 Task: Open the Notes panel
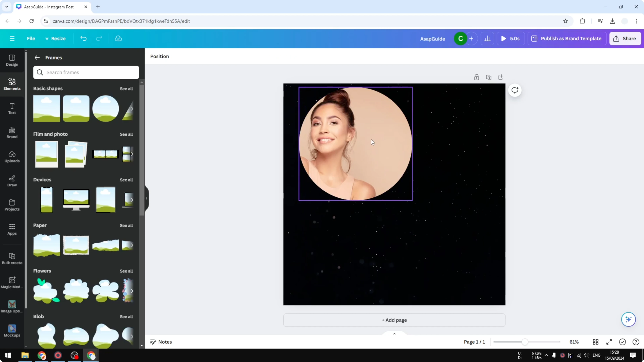(161, 342)
